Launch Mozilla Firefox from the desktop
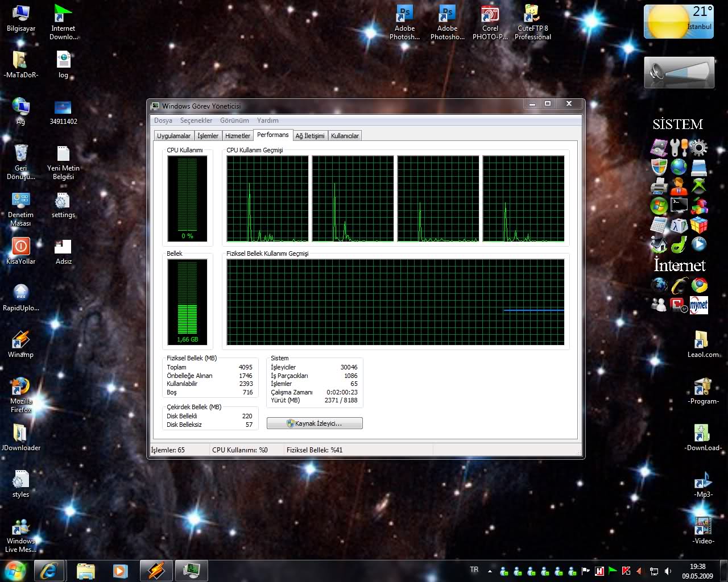The height and width of the screenshot is (582, 728). (20, 394)
